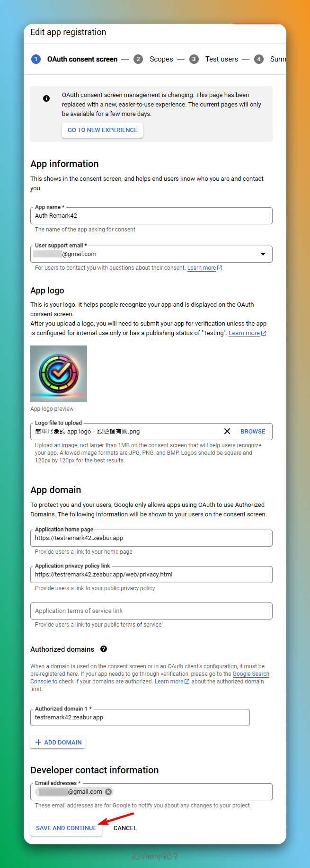Click Save and Continue button

click(x=66, y=828)
